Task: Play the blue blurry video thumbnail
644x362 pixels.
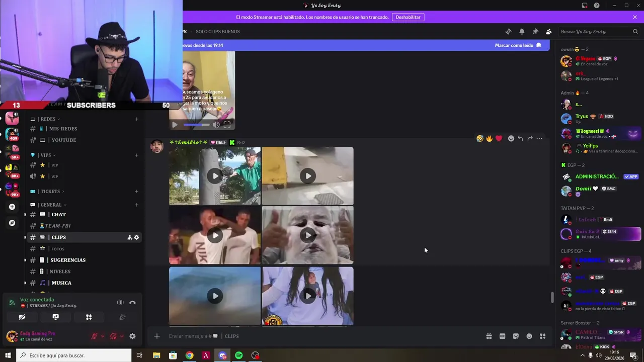Action: coord(215,296)
